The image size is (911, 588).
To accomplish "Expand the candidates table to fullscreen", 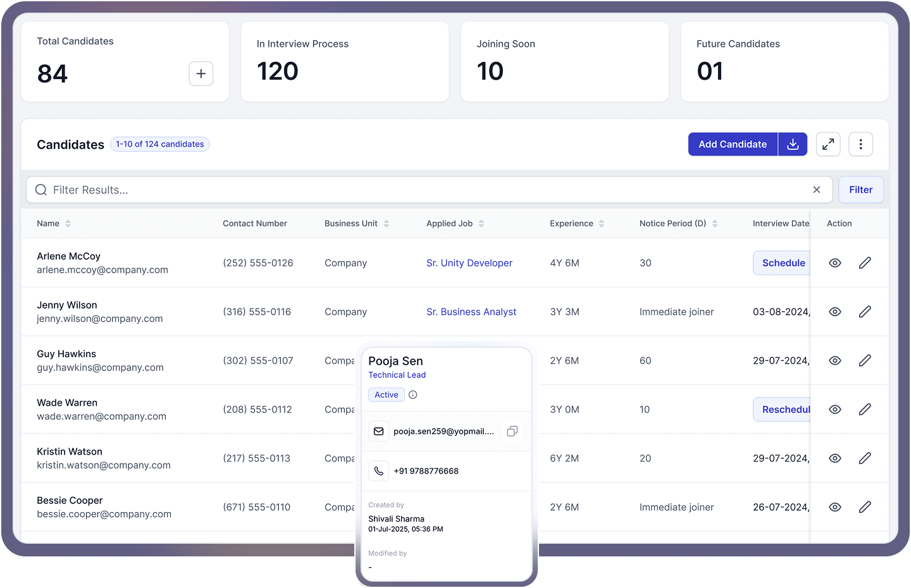I will coord(828,144).
